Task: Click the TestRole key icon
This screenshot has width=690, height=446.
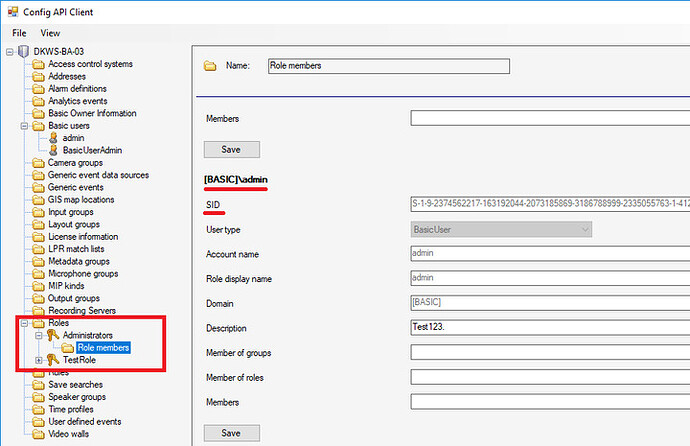Action: pos(53,360)
